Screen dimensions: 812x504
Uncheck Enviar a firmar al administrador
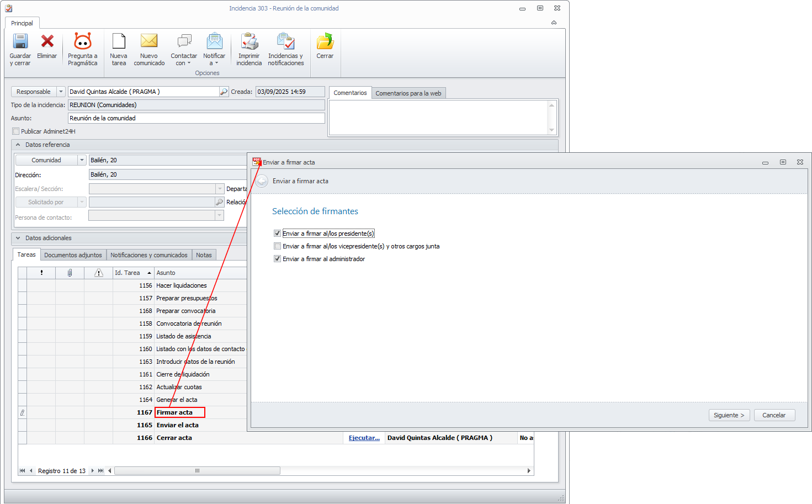pyautogui.click(x=277, y=259)
